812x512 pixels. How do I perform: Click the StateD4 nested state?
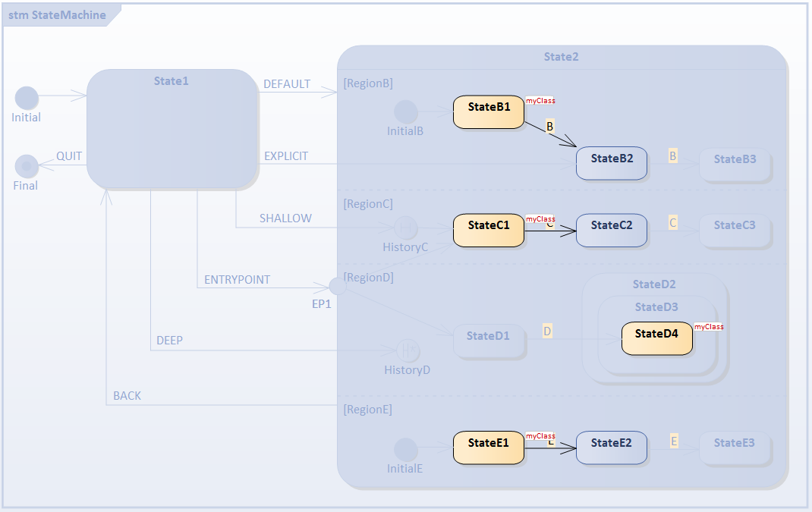(657, 338)
